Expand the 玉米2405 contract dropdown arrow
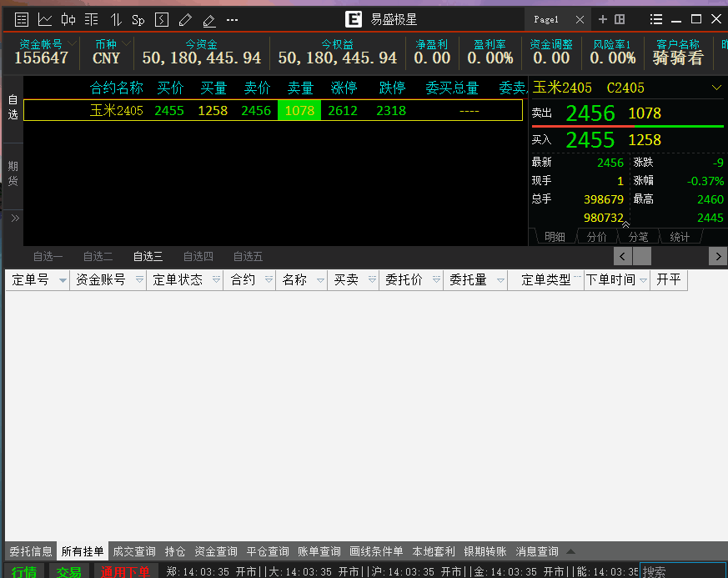The height and width of the screenshot is (578, 728). pos(716,88)
